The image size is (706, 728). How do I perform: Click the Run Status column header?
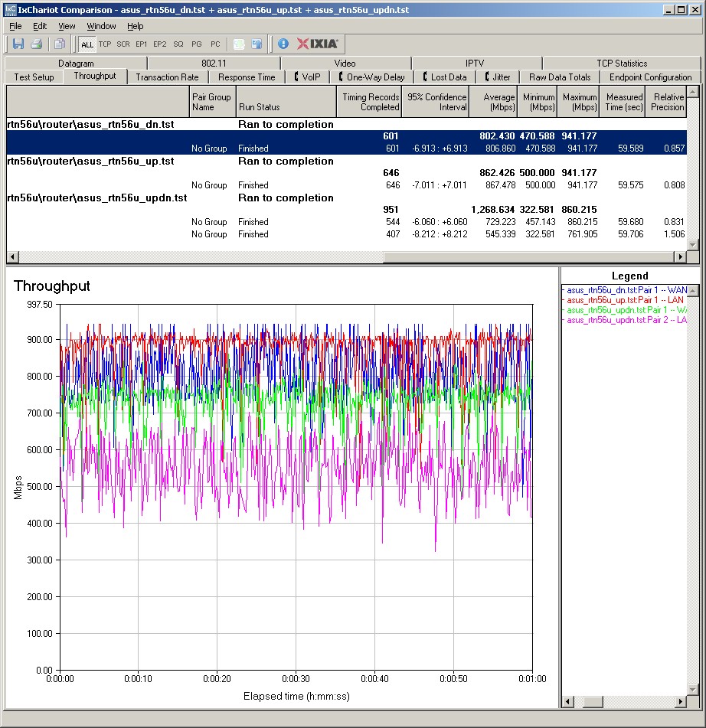pos(286,102)
